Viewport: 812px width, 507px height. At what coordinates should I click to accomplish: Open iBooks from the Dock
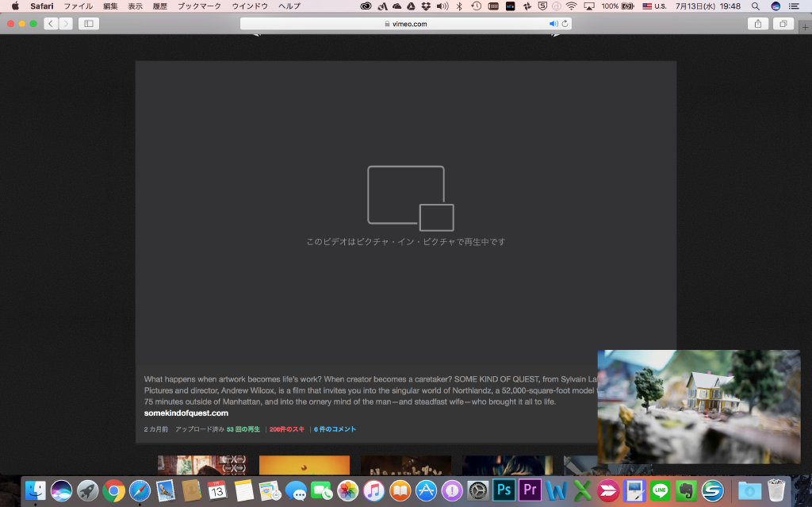pyautogui.click(x=400, y=490)
